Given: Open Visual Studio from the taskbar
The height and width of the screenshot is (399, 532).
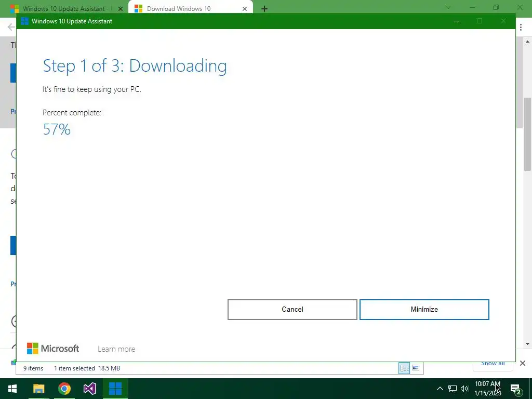Looking at the screenshot, I should tap(90, 389).
